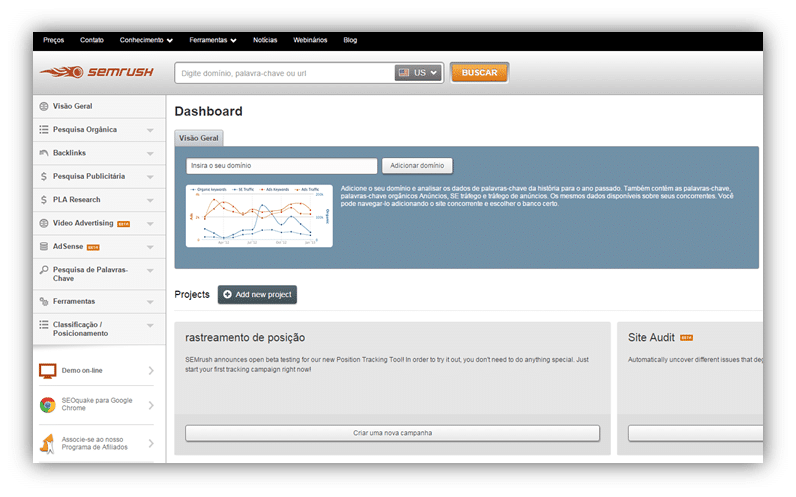This screenshot has width=796, height=497.
Task: Click the Site Audit heading
Action: tap(651, 338)
